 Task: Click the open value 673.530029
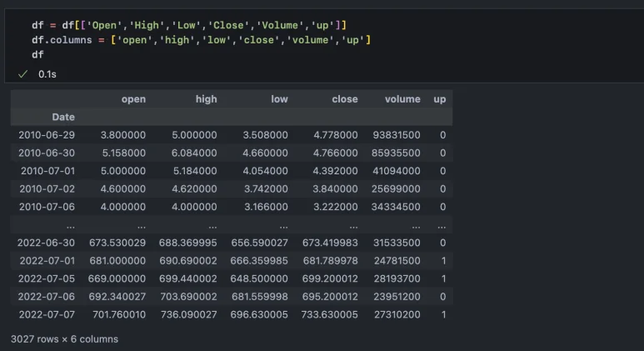112,243
